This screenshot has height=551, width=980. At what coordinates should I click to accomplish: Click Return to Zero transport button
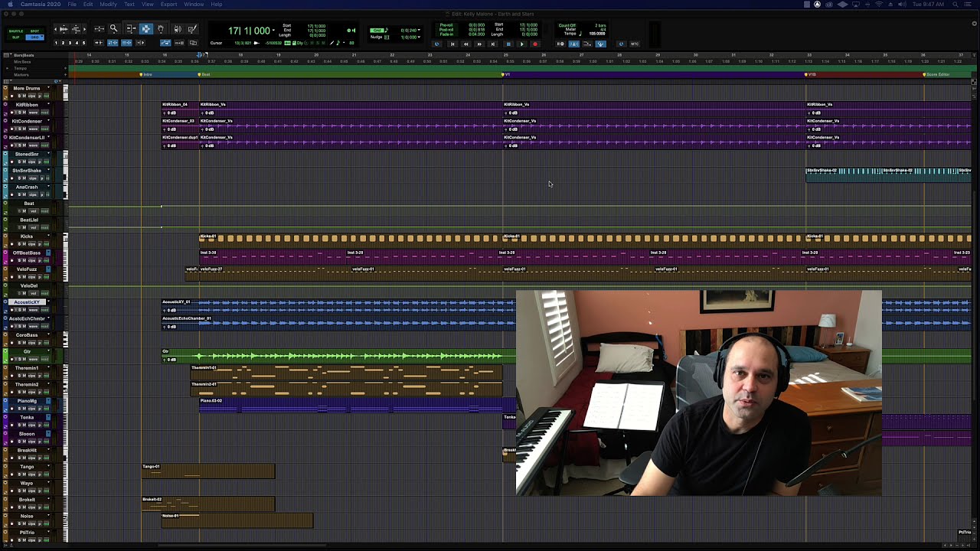click(452, 44)
